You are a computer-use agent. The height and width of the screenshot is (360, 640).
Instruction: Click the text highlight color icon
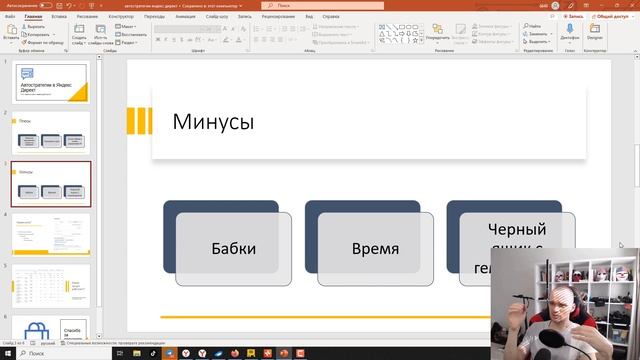point(226,40)
